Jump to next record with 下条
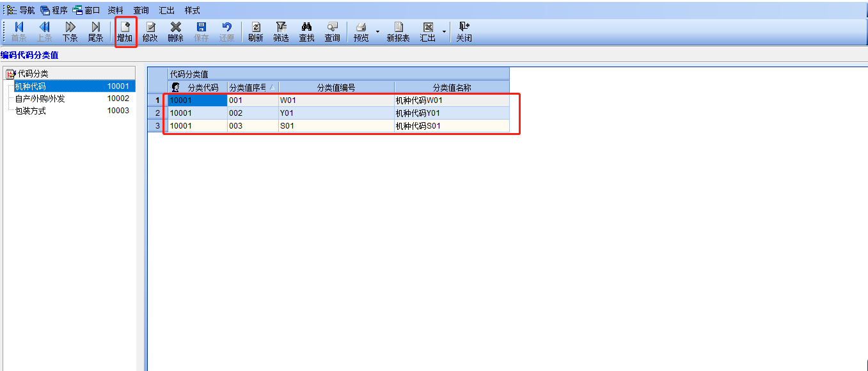 click(x=70, y=32)
